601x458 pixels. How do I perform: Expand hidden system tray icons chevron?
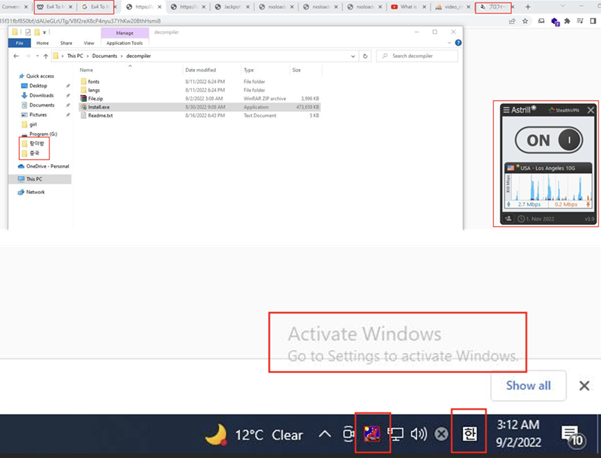coord(324,434)
